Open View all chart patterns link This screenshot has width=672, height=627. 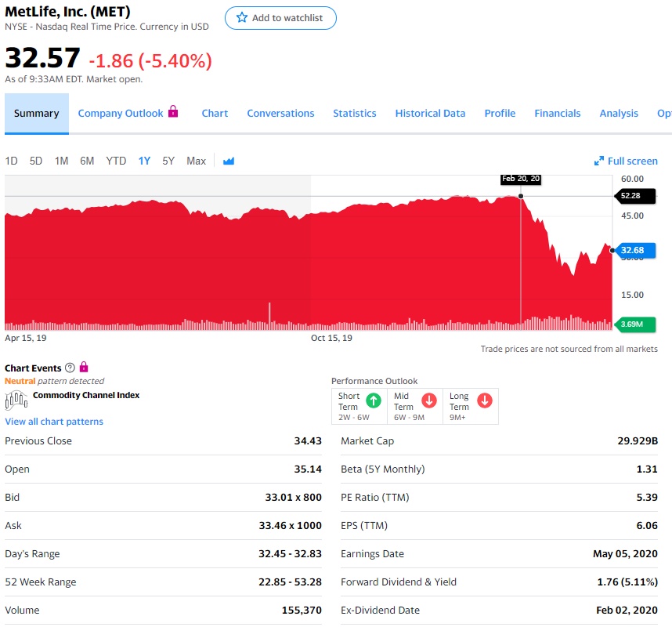point(54,422)
